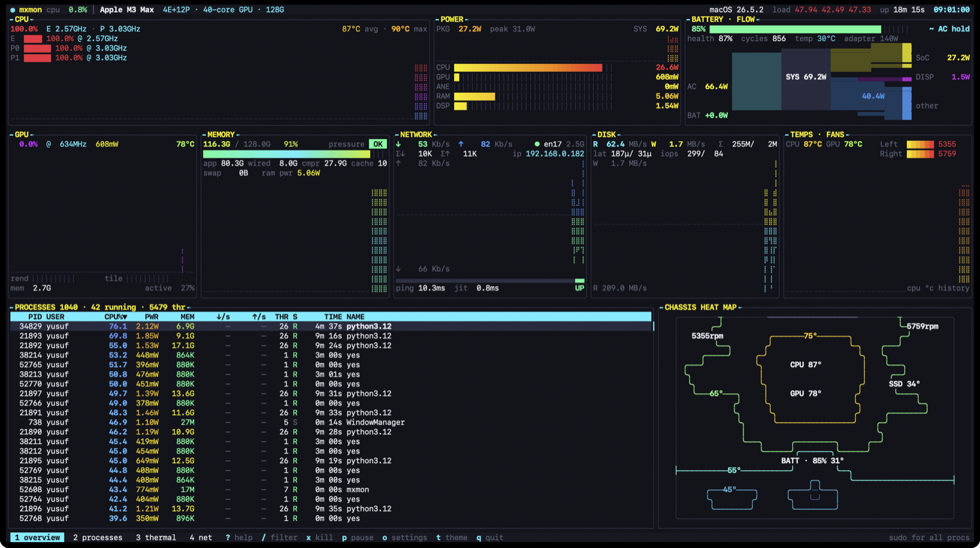This screenshot has height=548, width=980.
Task: Quit mxmon using q quit
Action: [x=489, y=538]
